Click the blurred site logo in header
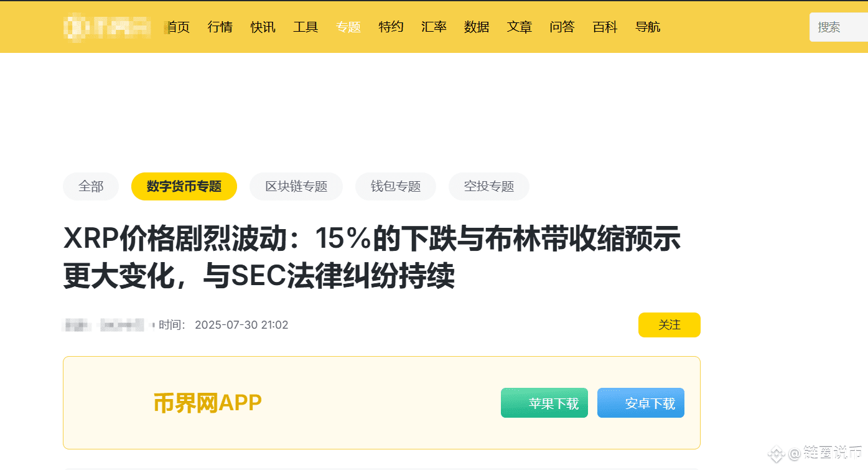Screen dimensions: 868x470 point(108,27)
